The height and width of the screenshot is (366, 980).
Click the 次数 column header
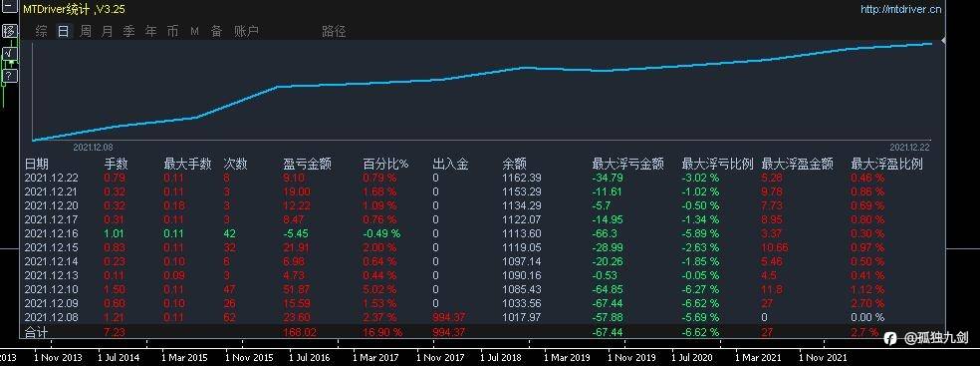point(236,164)
